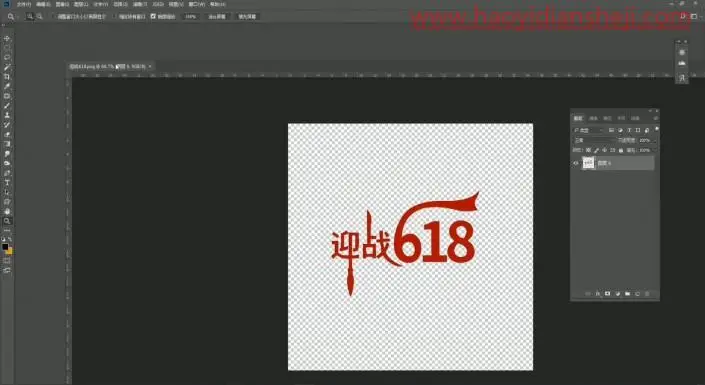
Task: Open layer filter type dropdown
Action: (589, 130)
